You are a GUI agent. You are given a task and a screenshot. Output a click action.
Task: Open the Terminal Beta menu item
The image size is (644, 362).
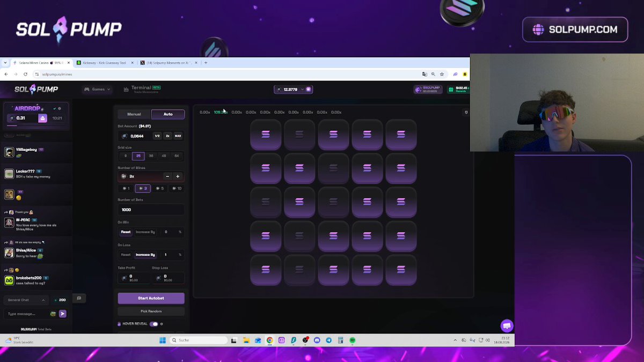pyautogui.click(x=142, y=89)
